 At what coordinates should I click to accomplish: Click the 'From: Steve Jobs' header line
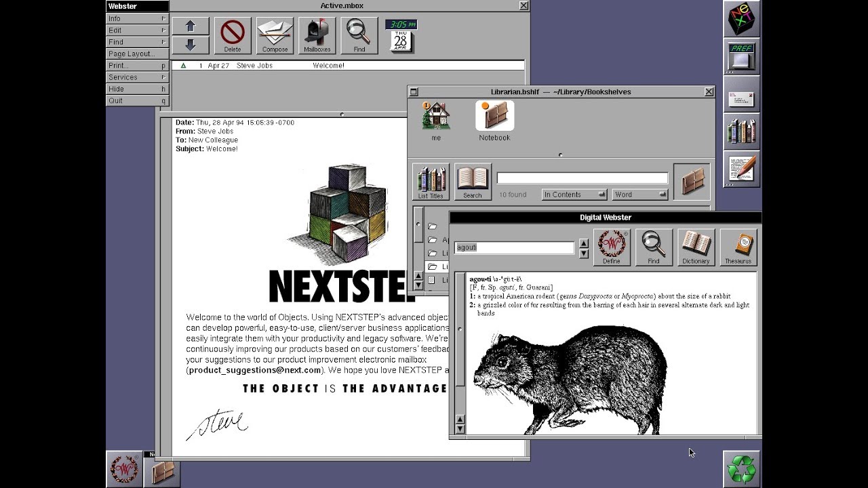205,131
